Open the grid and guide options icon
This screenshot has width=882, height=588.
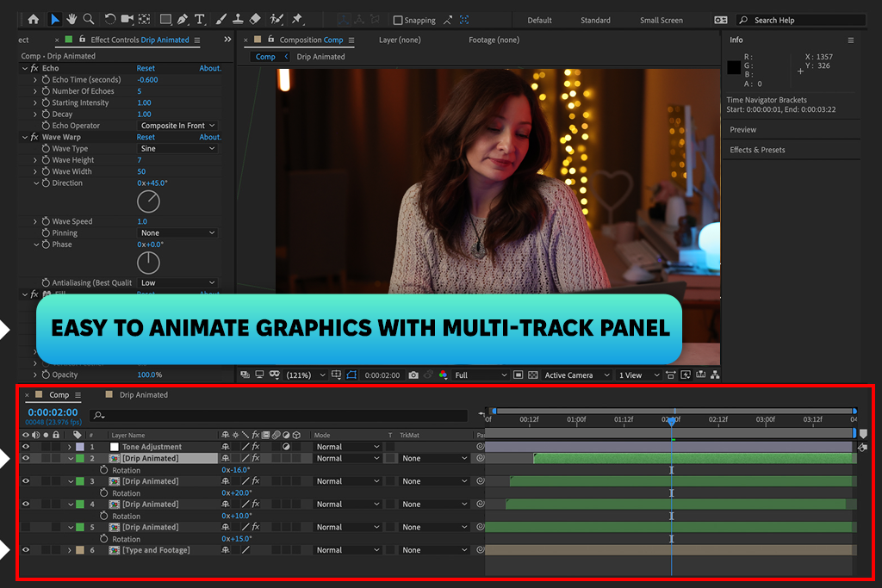coord(337,375)
